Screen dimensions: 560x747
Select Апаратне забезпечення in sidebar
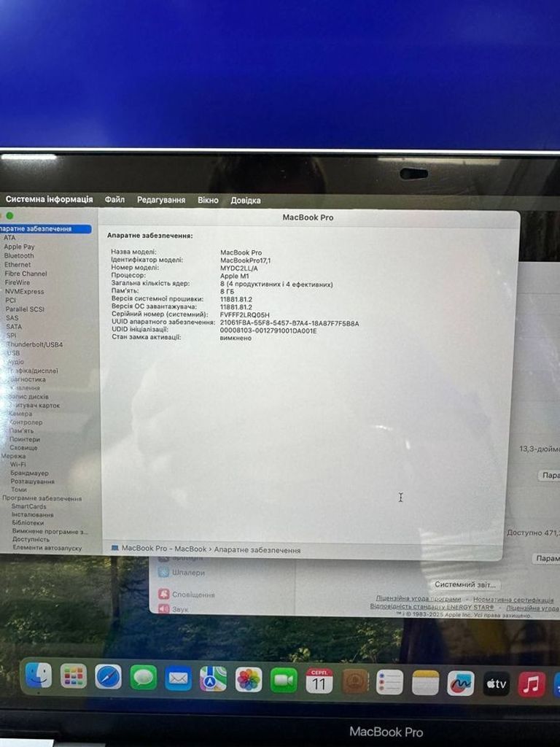click(x=45, y=228)
